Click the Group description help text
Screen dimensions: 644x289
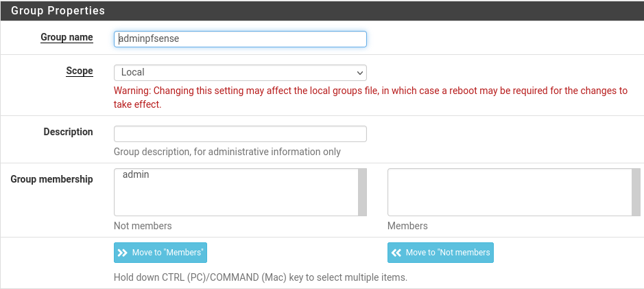pos(227,152)
